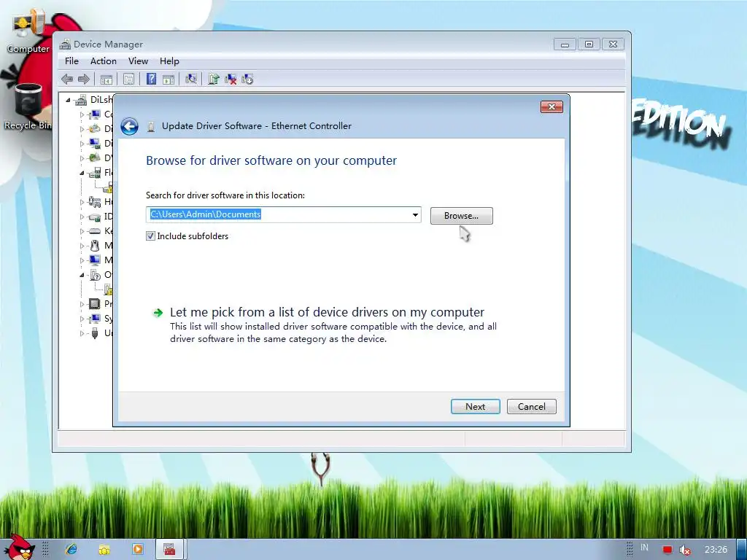
Task: Click Scan for hardware changes toolbar icon
Action: click(191, 79)
